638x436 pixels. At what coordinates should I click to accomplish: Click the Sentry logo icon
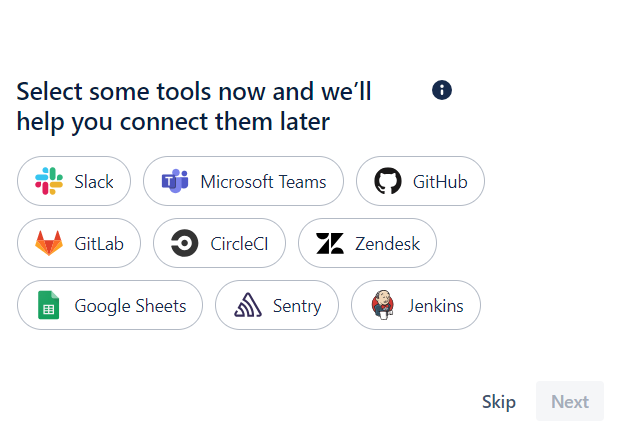point(247,305)
